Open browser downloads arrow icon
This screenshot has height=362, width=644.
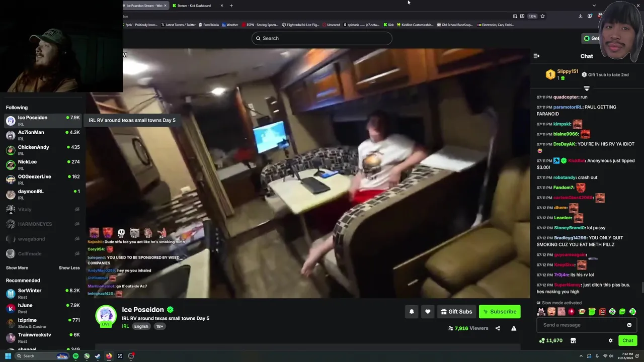pyautogui.click(x=580, y=16)
